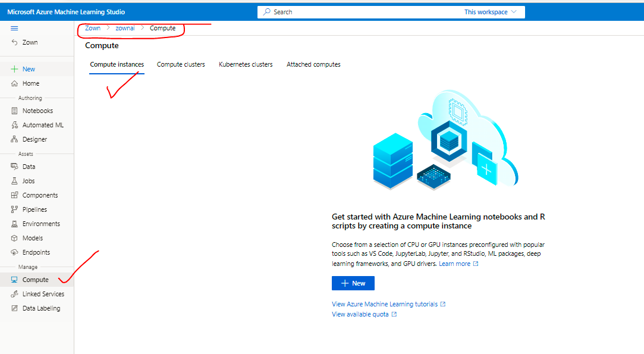Screen dimensions: 644x354
Task: Click the Linked Services icon
Action: pyautogui.click(x=14, y=294)
